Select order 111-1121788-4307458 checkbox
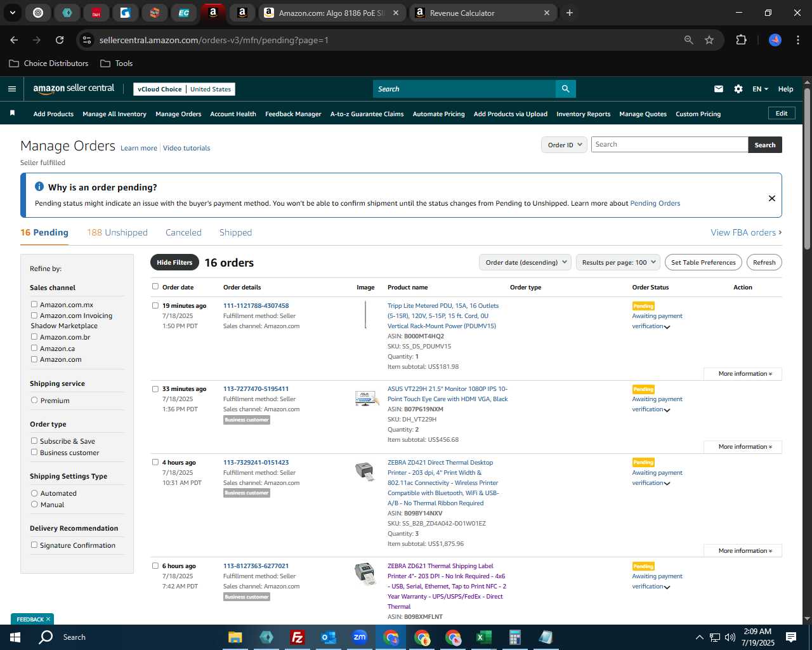812x650 pixels. click(x=155, y=305)
